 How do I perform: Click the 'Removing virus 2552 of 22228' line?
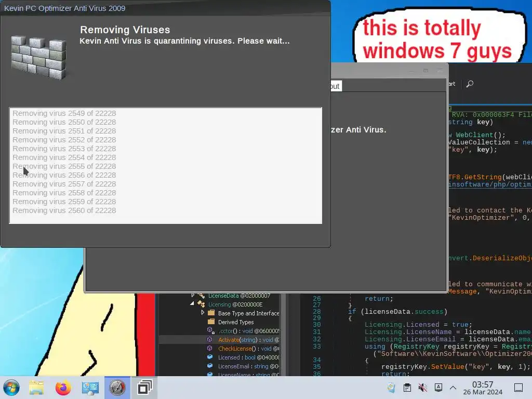pos(64,140)
